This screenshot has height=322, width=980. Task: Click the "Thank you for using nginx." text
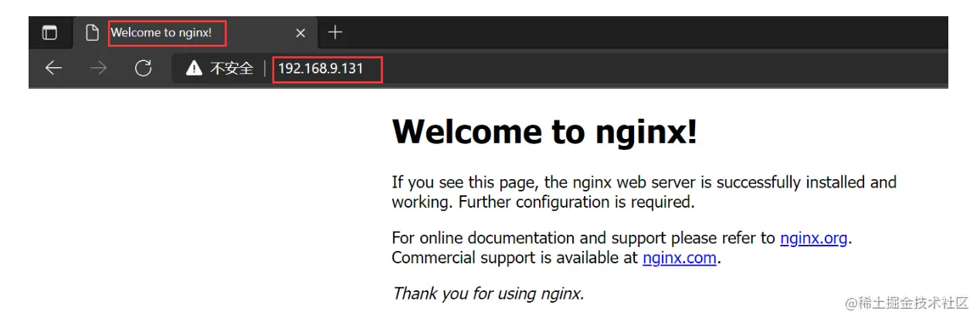(x=488, y=293)
